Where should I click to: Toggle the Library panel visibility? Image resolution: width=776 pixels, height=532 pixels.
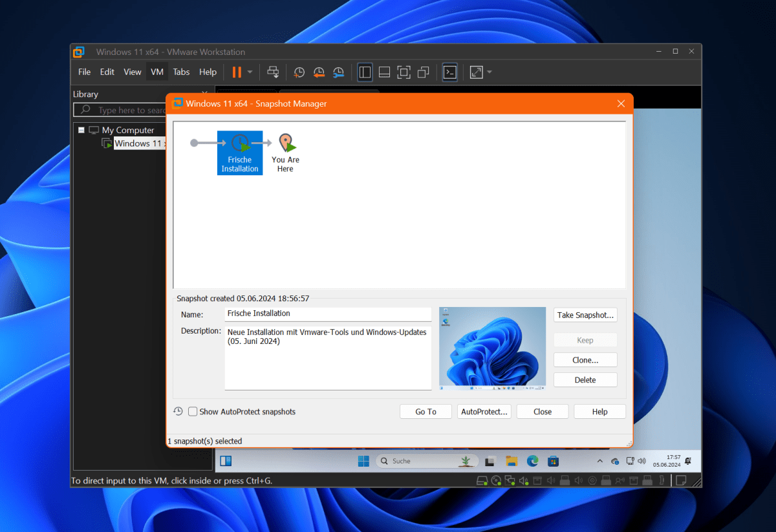click(x=365, y=72)
